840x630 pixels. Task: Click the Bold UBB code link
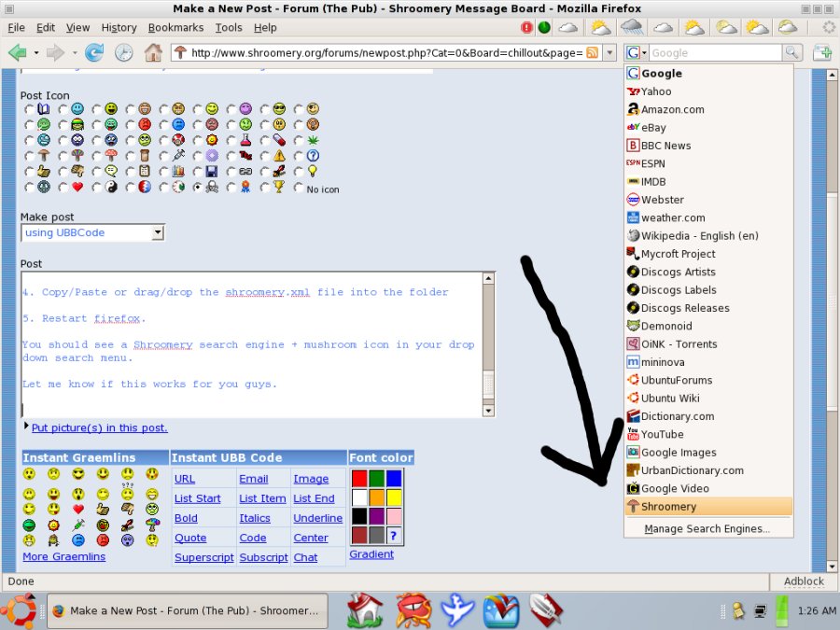point(186,518)
